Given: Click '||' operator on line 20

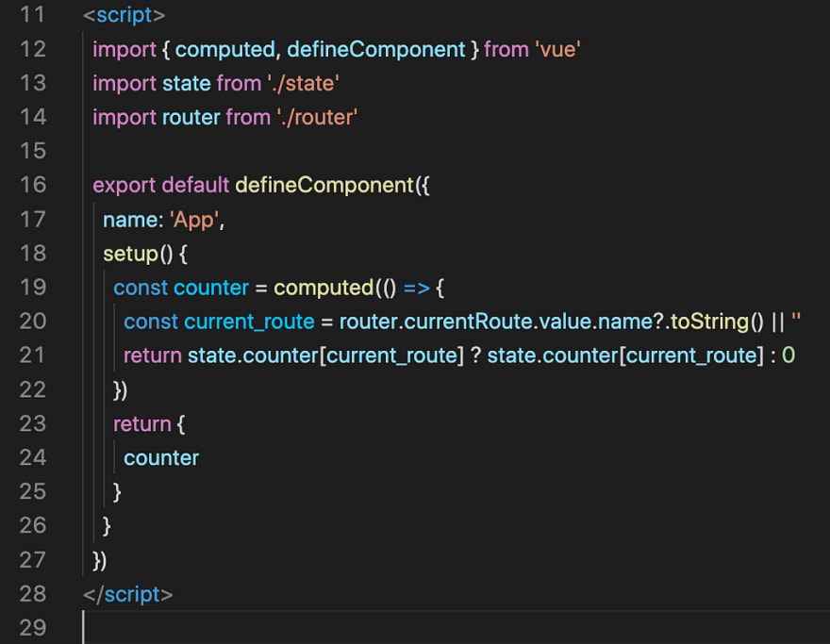Looking at the screenshot, I should pyautogui.click(x=777, y=322).
